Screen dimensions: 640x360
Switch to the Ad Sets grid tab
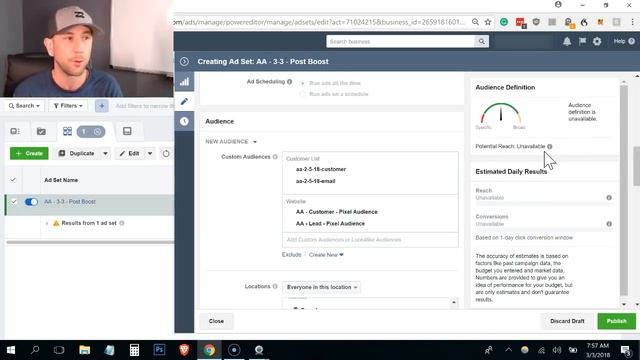pos(67,131)
